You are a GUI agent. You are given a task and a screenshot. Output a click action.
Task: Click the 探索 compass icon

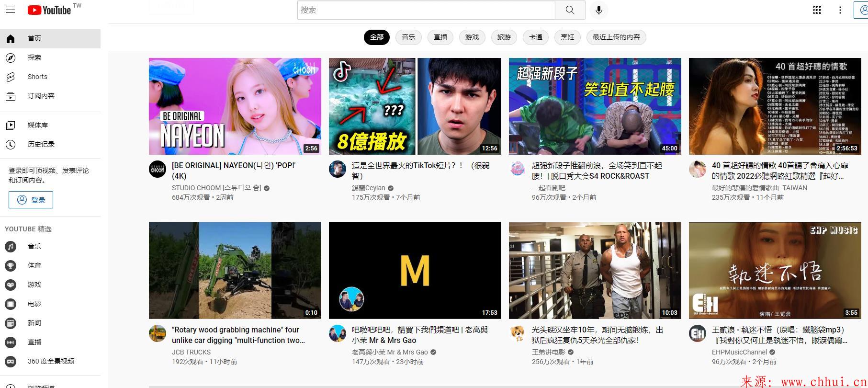11,58
